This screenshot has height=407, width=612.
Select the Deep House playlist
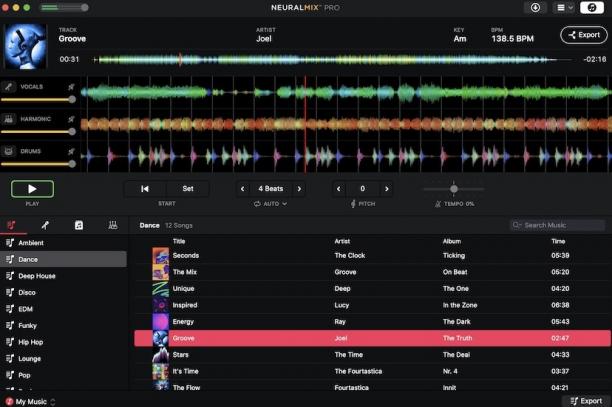click(63, 276)
